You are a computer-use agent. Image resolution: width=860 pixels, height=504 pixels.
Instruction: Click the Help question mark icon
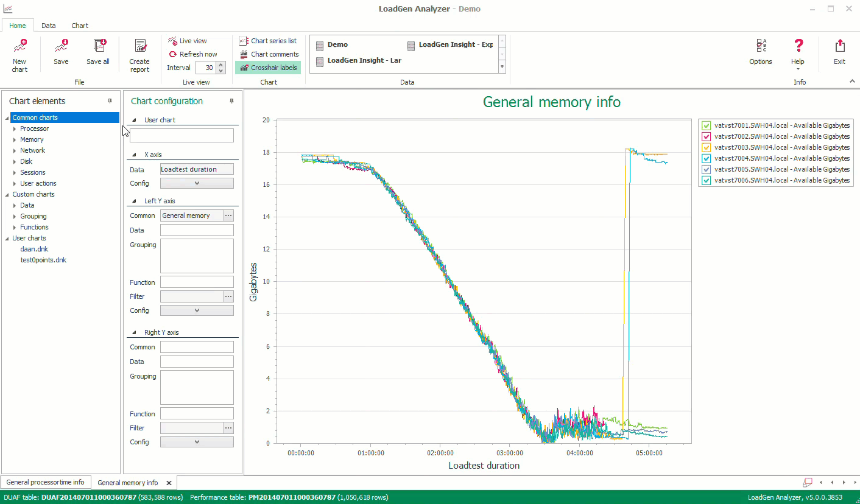[797, 47]
